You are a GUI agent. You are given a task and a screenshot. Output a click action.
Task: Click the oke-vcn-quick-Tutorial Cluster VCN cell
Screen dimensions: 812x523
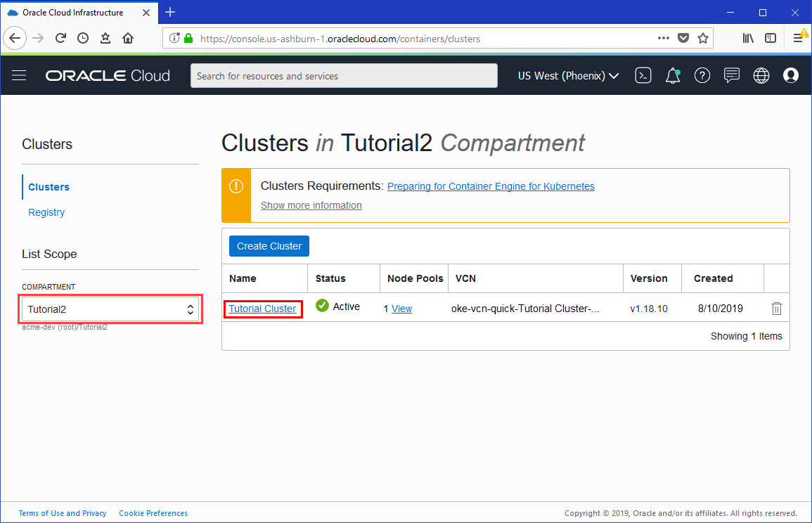point(525,309)
